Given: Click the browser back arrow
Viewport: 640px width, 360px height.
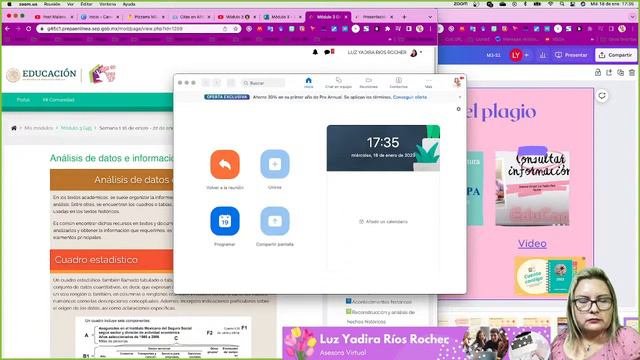Looking at the screenshot, I should (x=7, y=29).
